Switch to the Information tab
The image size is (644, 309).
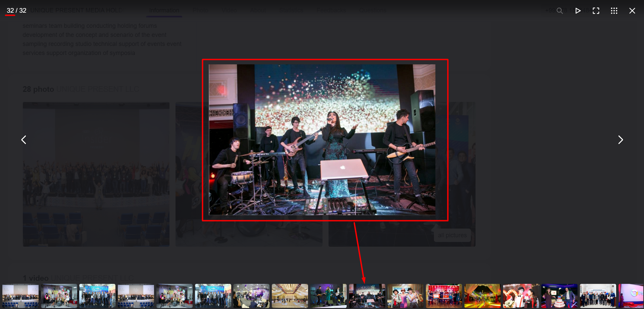[164, 10]
